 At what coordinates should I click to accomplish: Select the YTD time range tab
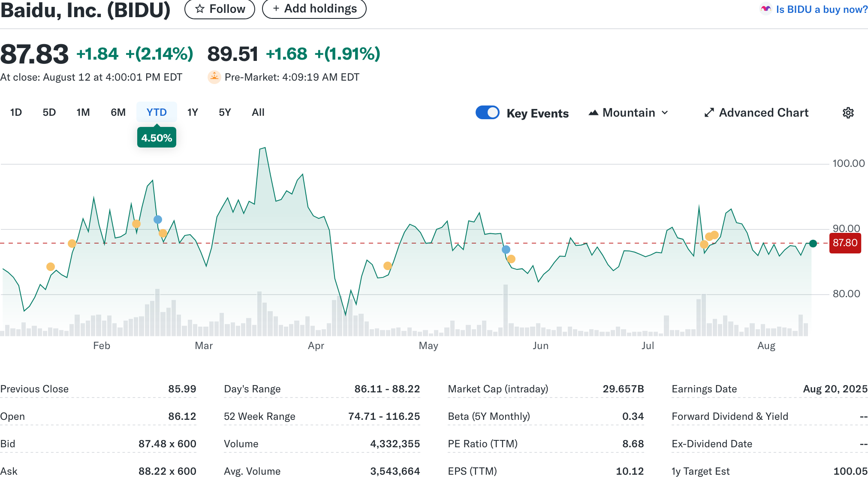157,112
